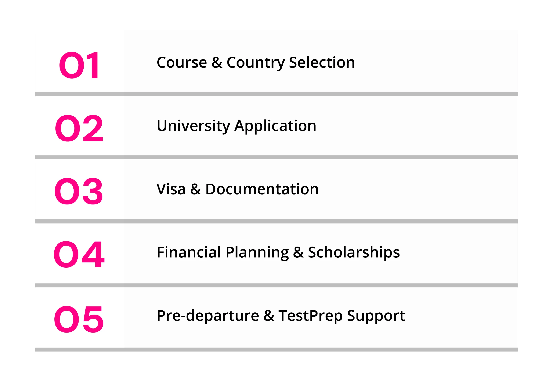Click the word University

pos(193,126)
